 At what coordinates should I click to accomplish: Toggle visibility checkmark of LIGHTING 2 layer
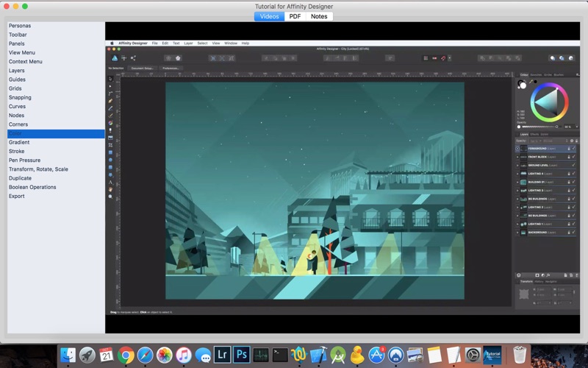click(x=574, y=207)
